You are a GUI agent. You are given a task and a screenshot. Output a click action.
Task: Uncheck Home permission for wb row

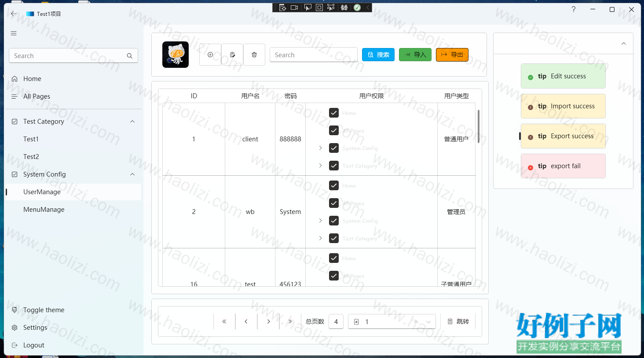coord(334,185)
